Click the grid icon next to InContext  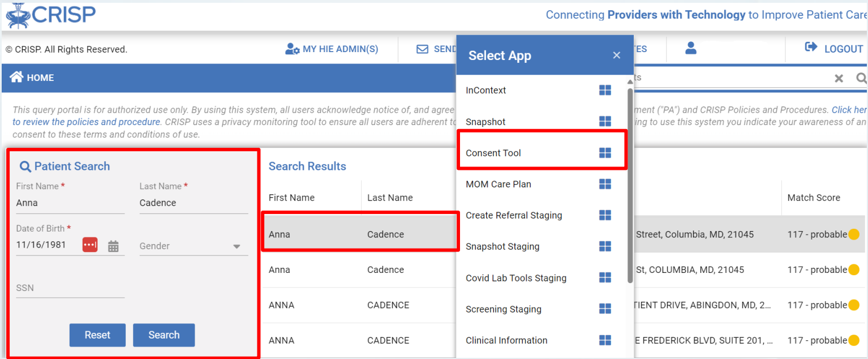(x=605, y=91)
